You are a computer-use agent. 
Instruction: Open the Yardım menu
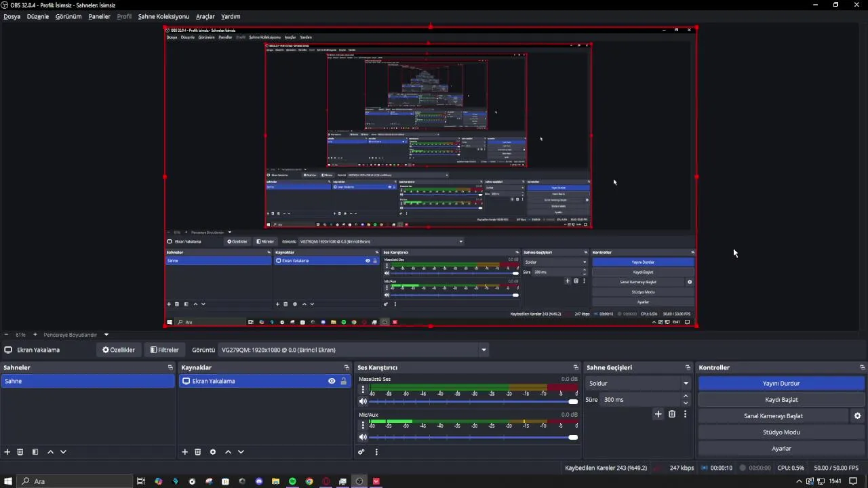pos(231,16)
